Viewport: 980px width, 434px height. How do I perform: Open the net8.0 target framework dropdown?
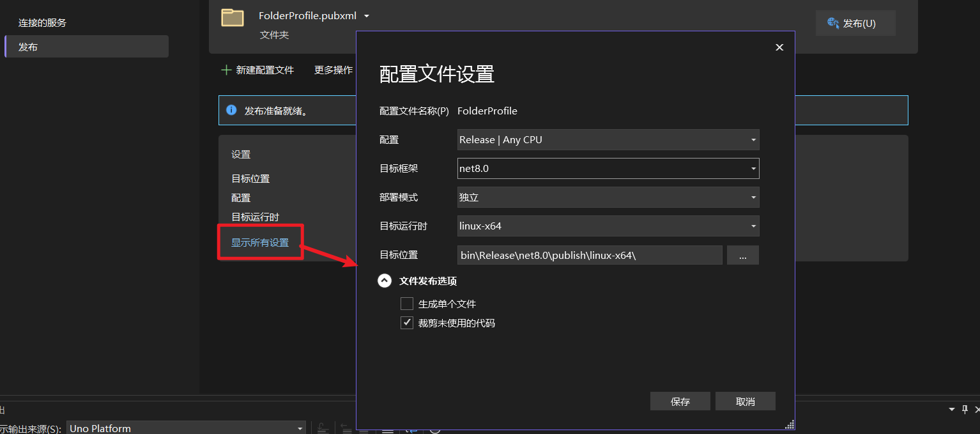[608, 169]
